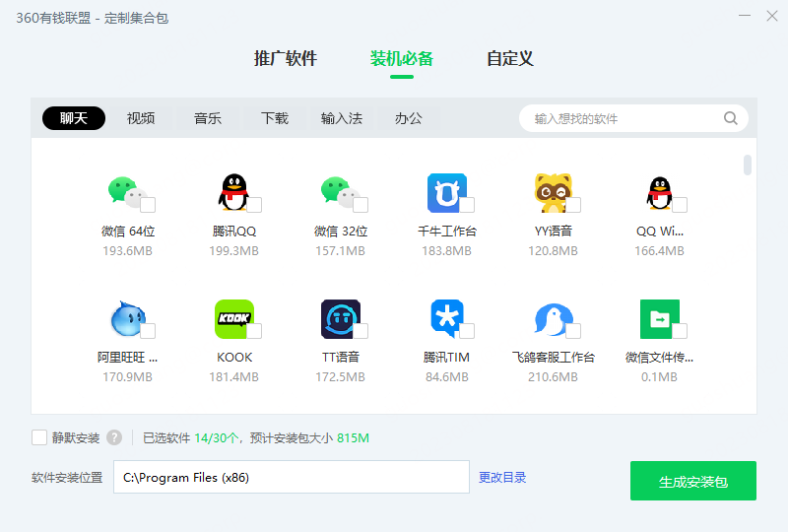Check the box for 微信 64位
The width and height of the screenshot is (788, 532).
(148, 205)
